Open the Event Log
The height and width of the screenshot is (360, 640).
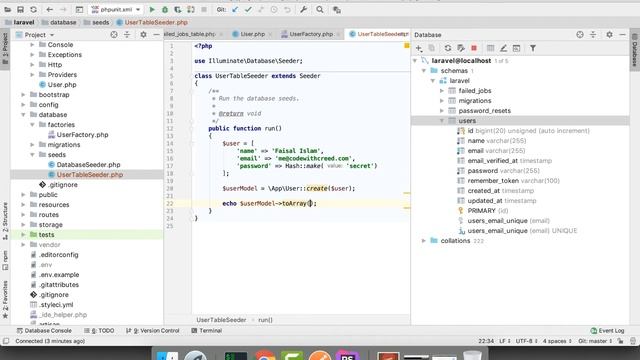[607, 331]
